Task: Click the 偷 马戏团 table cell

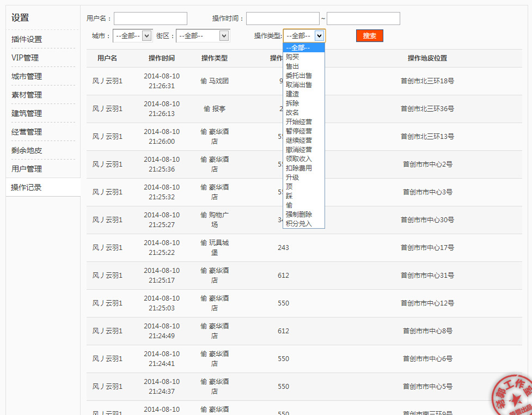Action: click(x=215, y=81)
